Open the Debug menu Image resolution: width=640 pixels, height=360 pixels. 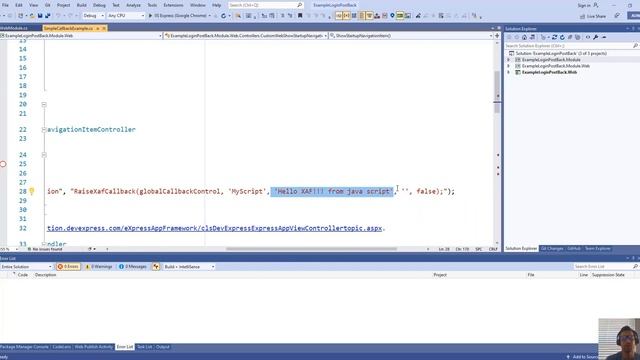[99, 5]
